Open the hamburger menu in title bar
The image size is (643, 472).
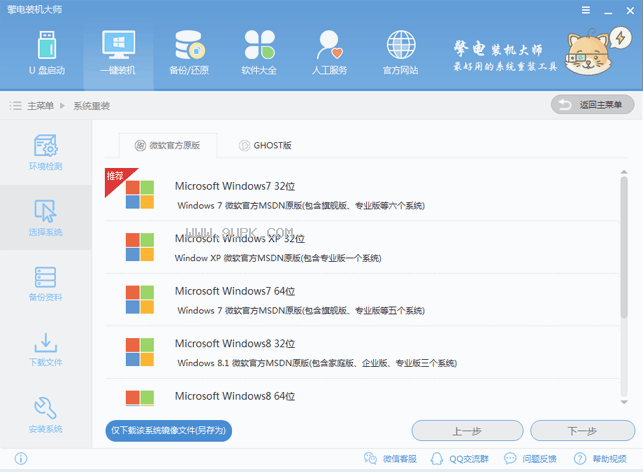coord(586,10)
